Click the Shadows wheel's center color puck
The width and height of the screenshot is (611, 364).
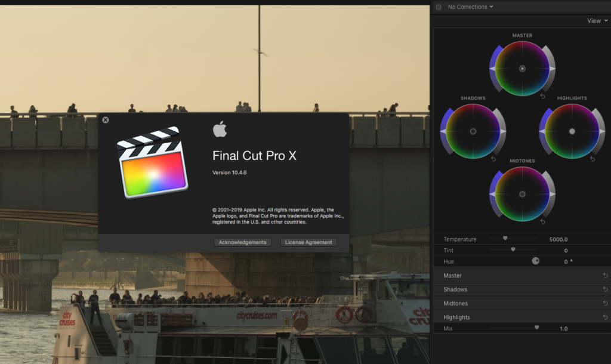[473, 131]
